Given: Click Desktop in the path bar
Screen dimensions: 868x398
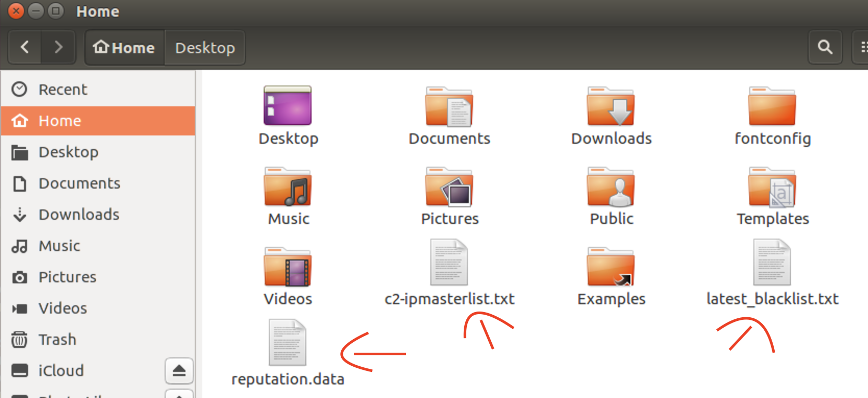Looking at the screenshot, I should pos(205,48).
